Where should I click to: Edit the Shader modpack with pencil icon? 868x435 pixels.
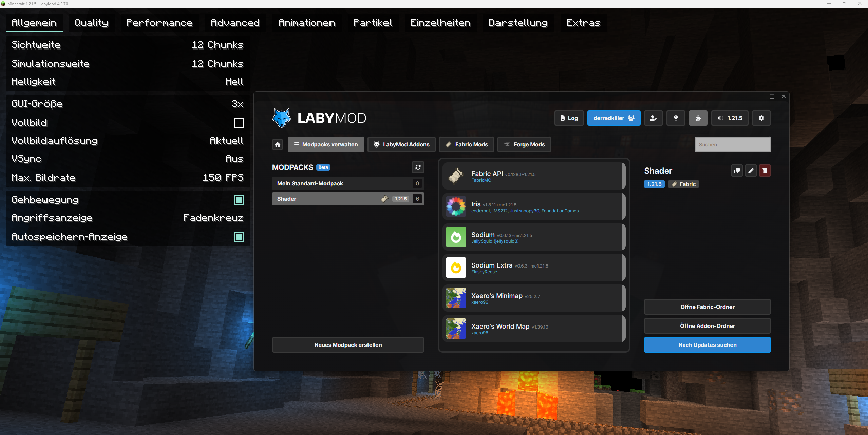coord(751,171)
